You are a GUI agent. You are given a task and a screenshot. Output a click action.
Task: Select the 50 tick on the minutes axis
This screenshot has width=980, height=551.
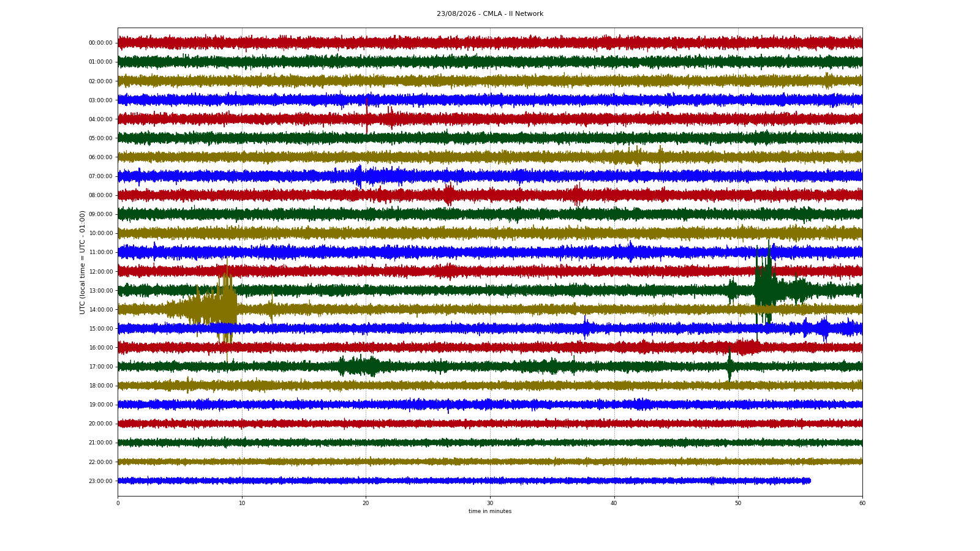pyautogui.click(x=738, y=503)
